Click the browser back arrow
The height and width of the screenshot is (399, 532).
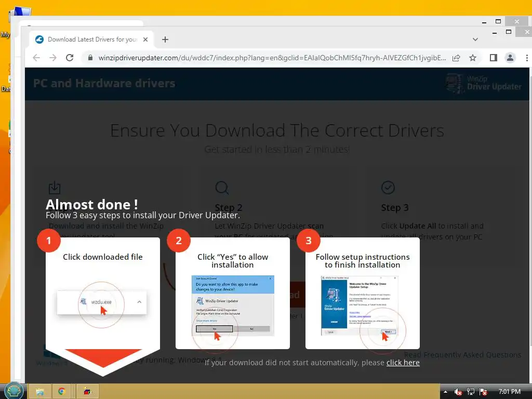click(36, 58)
